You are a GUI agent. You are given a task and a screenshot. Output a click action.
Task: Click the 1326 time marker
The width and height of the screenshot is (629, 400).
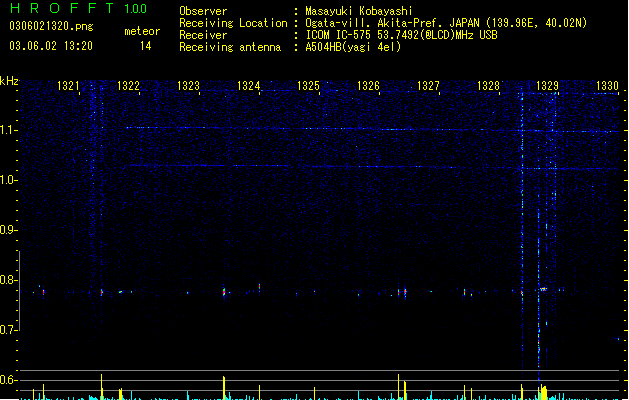click(x=368, y=86)
